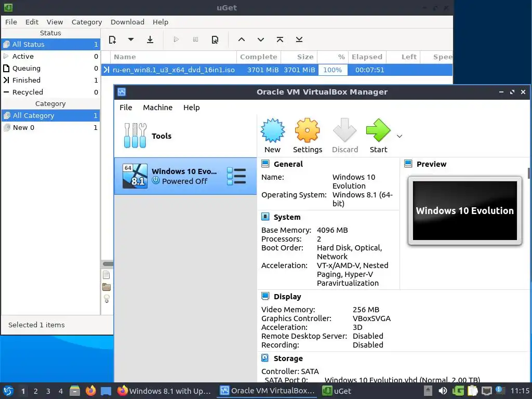
Task: Switch to Windows 8.1 with Up... Firefox task
Action: (165, 391)
